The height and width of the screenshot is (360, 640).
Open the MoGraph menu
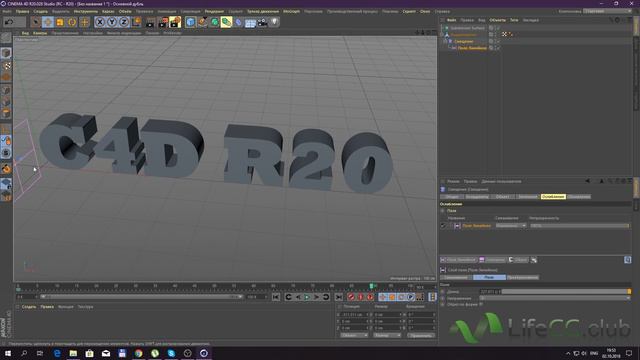click(291, 11)
